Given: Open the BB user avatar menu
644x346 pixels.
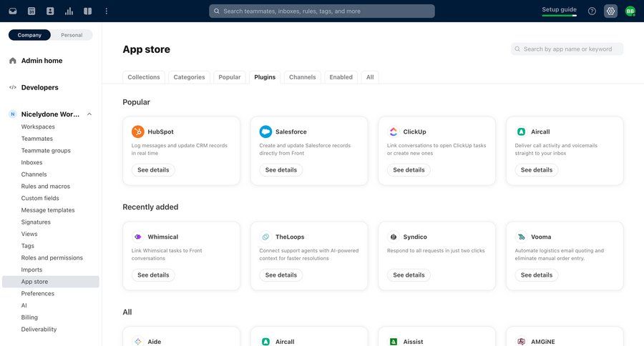Looking at the screenshot, I should click(x=630, y=11).
